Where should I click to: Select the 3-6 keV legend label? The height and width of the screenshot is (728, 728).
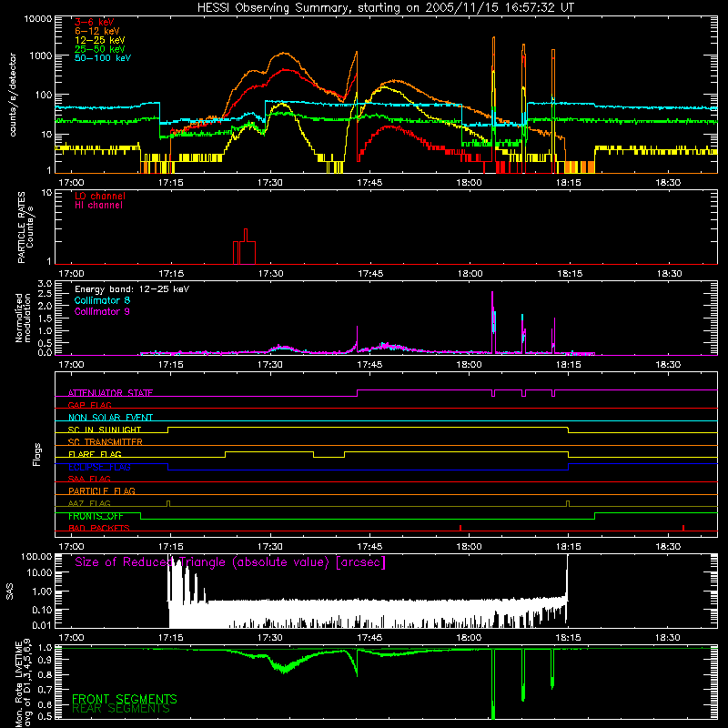tap(95, 22)
